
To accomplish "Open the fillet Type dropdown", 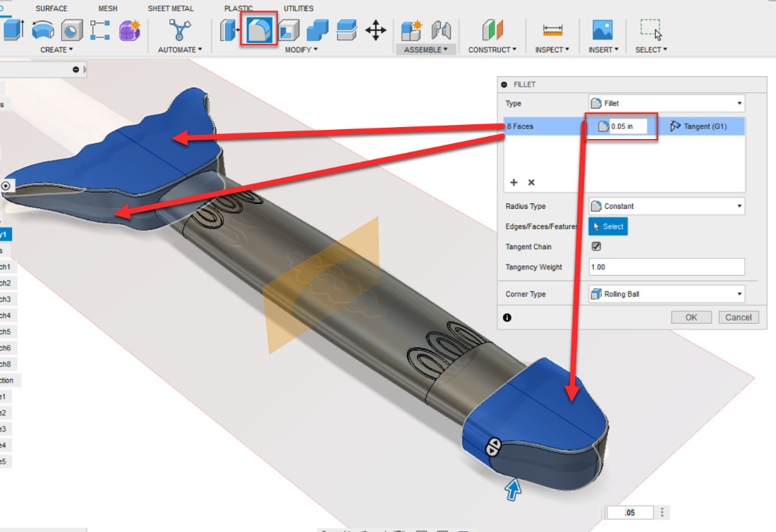I will (x=665, y=103).
